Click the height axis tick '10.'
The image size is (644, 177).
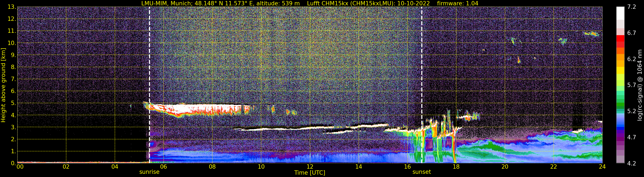click(12, 43)
